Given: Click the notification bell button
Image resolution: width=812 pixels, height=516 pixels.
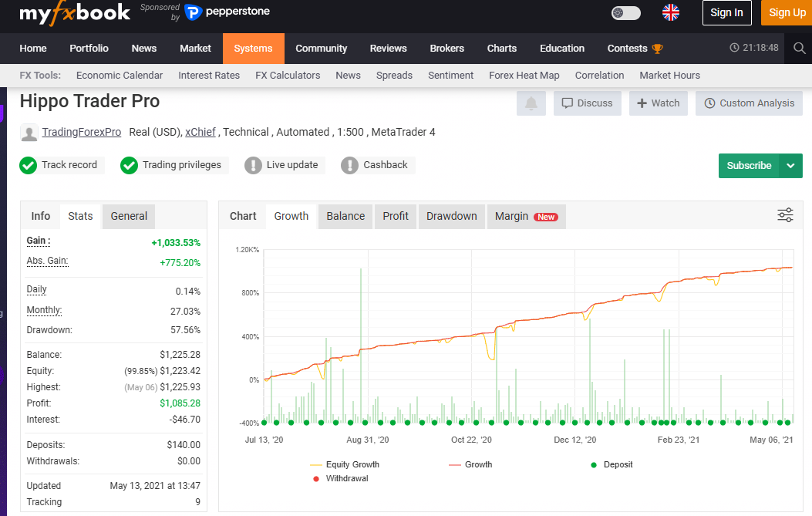Looking at the screenshot, I should pyautogui.click(x=531, y=103).
